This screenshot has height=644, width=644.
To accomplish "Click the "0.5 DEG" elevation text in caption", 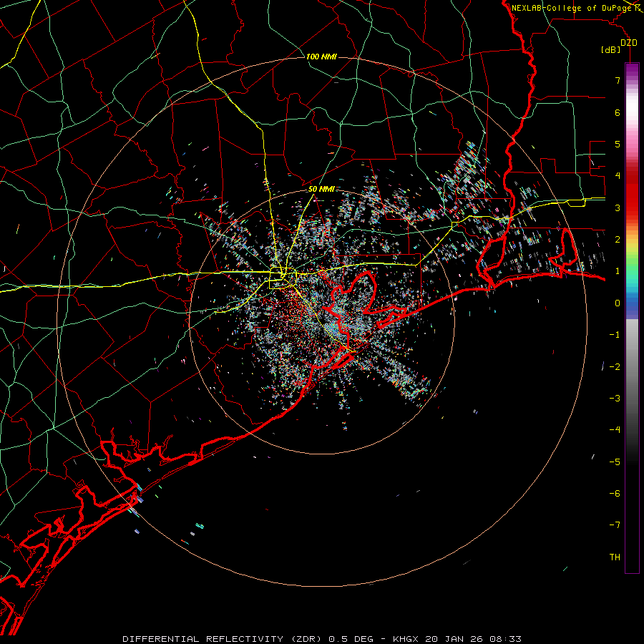I will 351,639.
